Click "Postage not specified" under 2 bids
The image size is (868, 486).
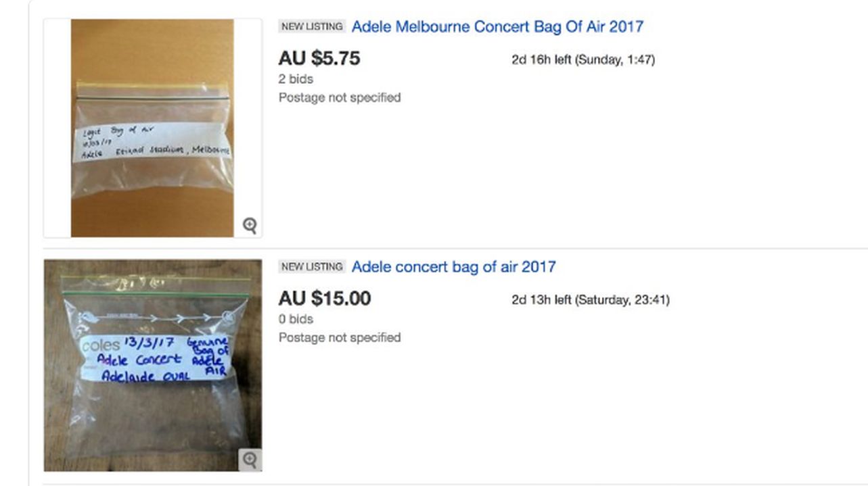(x=340, y=97)
